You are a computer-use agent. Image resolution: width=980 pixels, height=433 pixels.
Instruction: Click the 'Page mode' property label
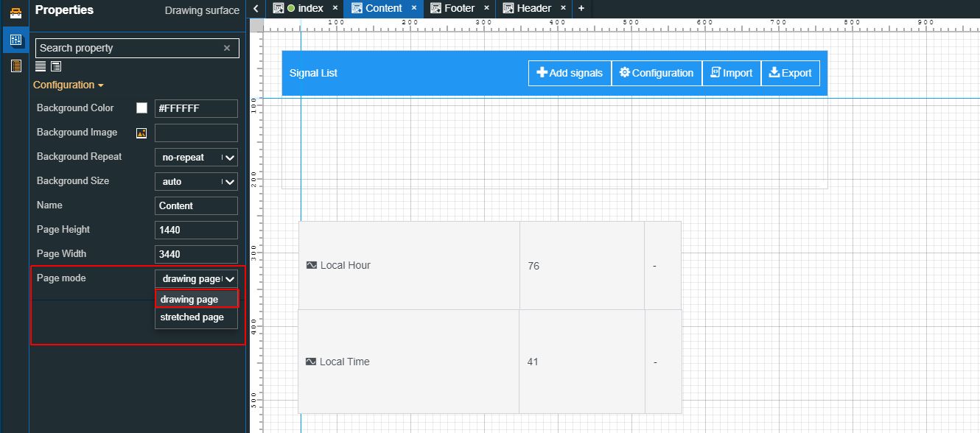(x=61, y=278)
